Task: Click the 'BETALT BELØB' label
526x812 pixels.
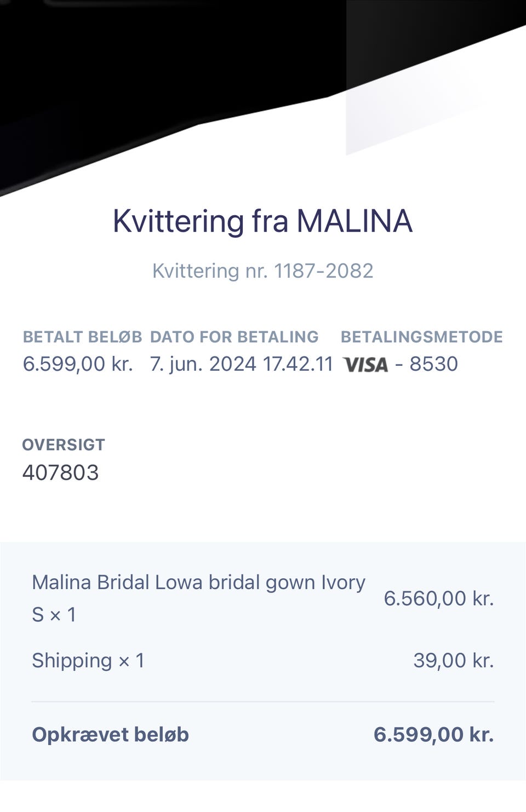Action: (82, 337)
